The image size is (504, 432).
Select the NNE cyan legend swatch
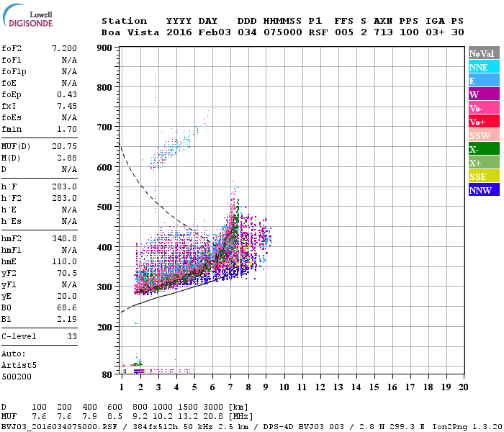(484, 67)
